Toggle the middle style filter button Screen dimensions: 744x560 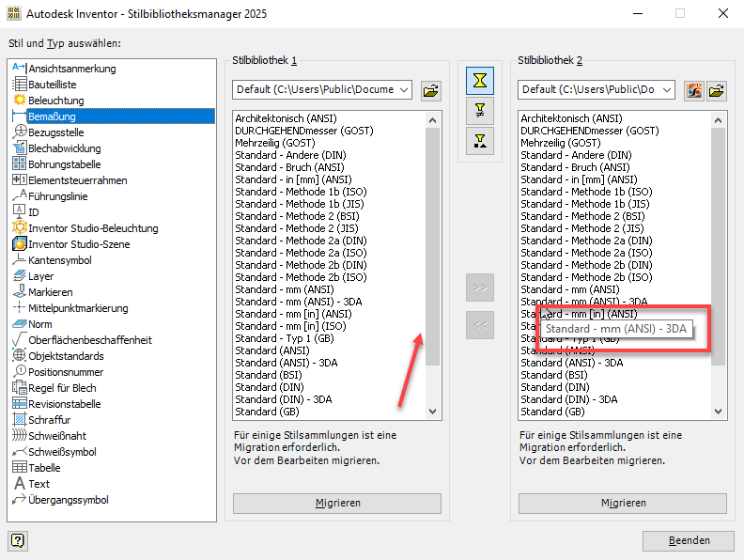[480, 111]
